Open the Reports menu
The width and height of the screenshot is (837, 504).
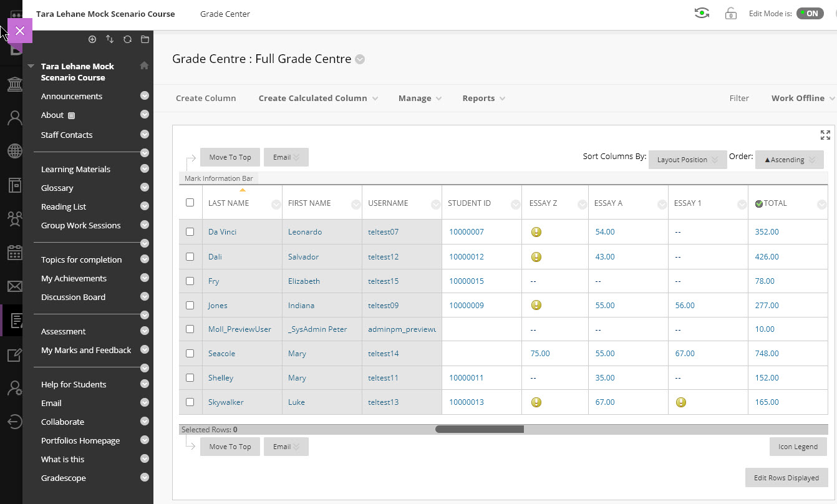[x=483, y=98]
